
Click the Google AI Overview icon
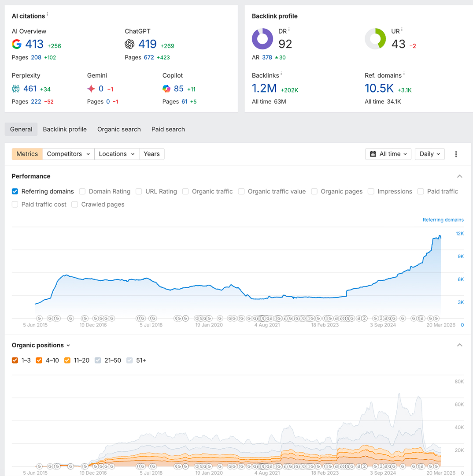17,44
